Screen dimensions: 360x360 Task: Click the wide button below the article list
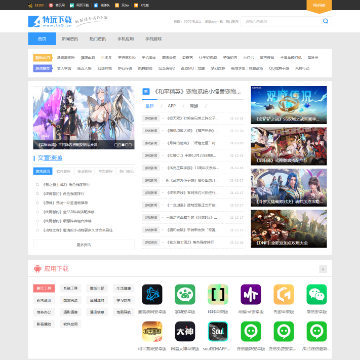(x=84, y=245)
